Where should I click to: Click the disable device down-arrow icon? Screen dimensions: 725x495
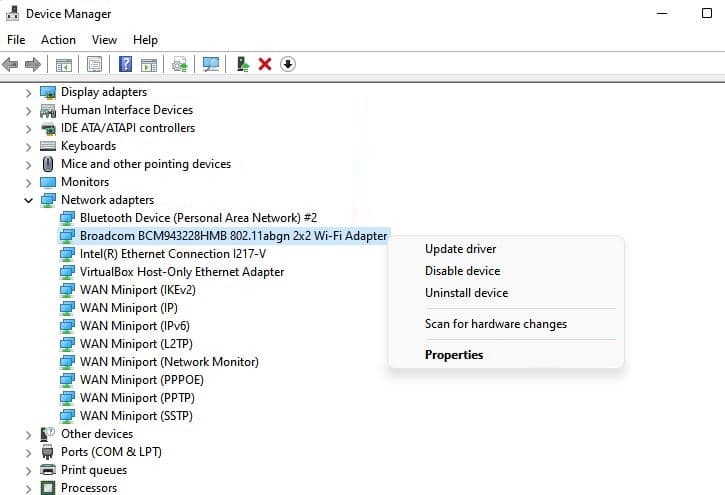pos(288,64)
